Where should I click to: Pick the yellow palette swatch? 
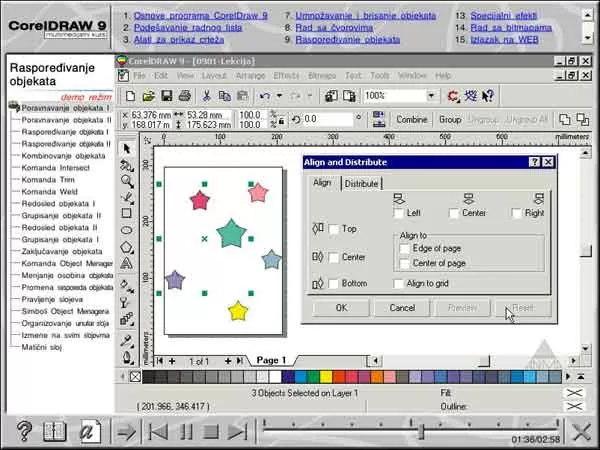coord(326,377)
